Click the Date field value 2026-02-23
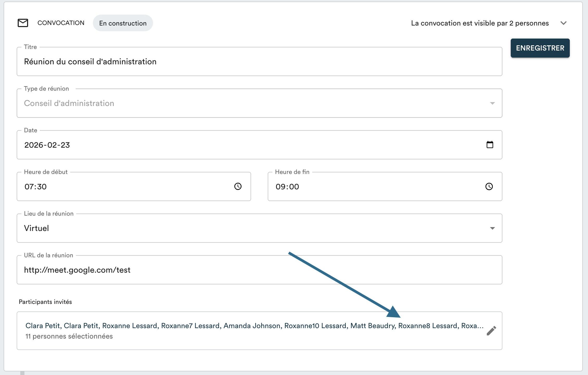The width and height of the screenshot is (588, 375). pyautogui.click(x=47, y=145)
